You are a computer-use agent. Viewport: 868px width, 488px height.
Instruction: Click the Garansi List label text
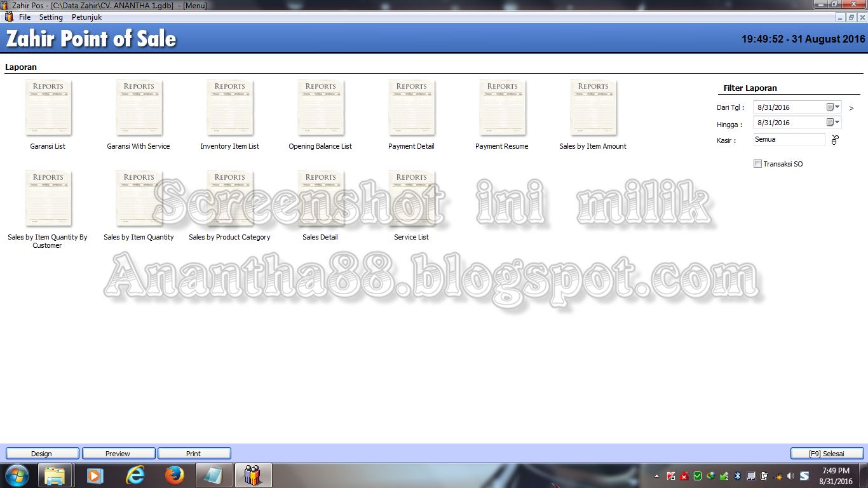(48, 146)
